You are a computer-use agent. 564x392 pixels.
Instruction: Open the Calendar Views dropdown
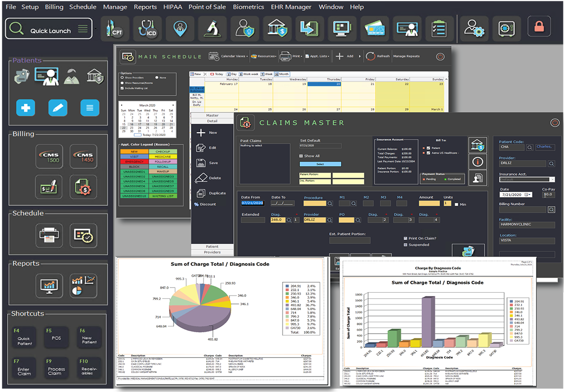pos(229,56)
